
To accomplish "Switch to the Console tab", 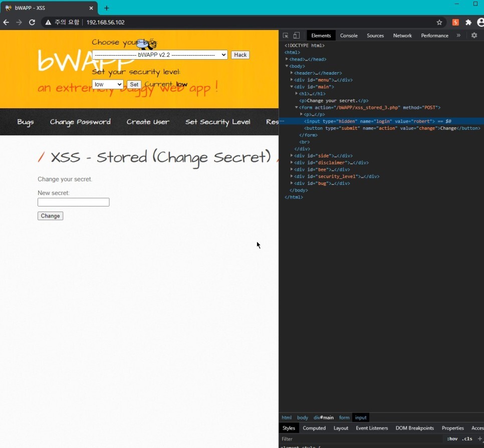I will (x=349, y=36).
